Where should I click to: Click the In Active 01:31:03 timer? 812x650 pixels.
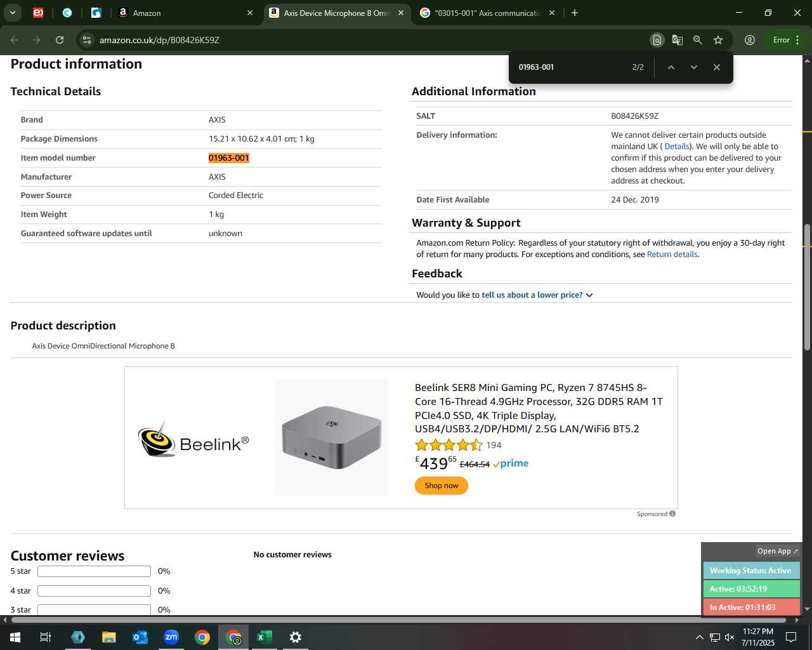tap(751, 607)
